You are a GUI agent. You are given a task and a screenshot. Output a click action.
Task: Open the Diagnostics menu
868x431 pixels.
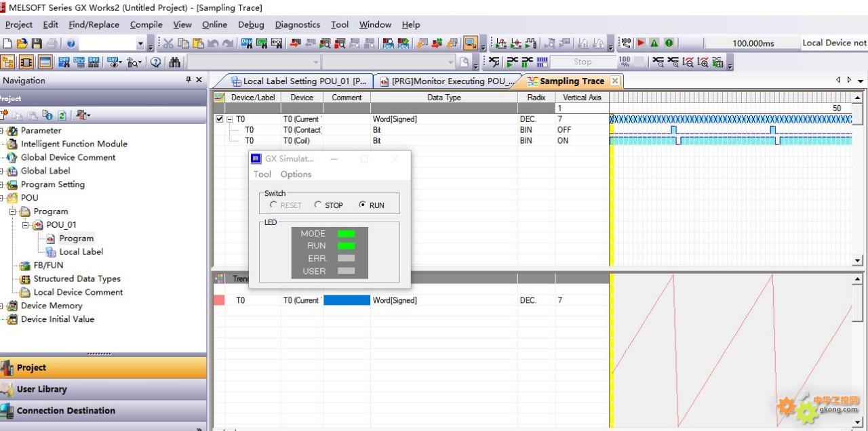pos(298,24)
